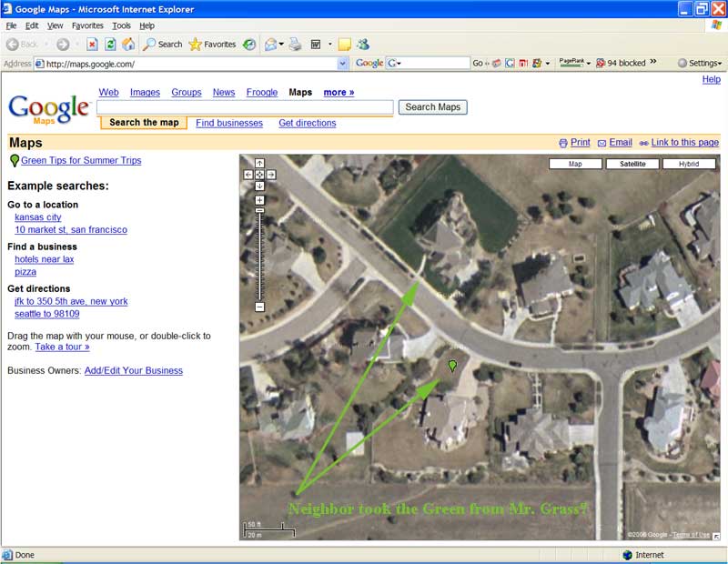Viewport: 728px width, 564px height.
Task: Click the toolbar Print printer icon
Action: 295,45
